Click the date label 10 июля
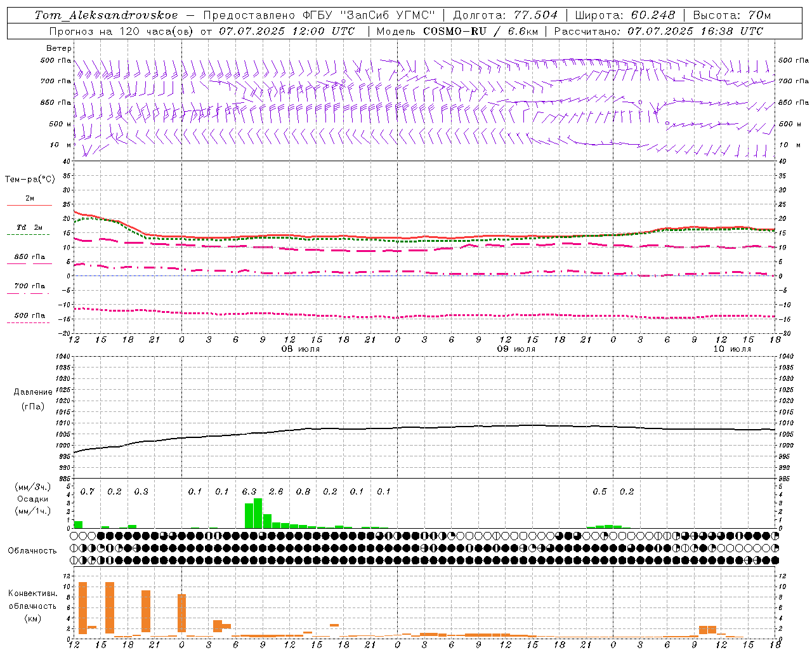 pyautogui.click(x=732, y=349)
